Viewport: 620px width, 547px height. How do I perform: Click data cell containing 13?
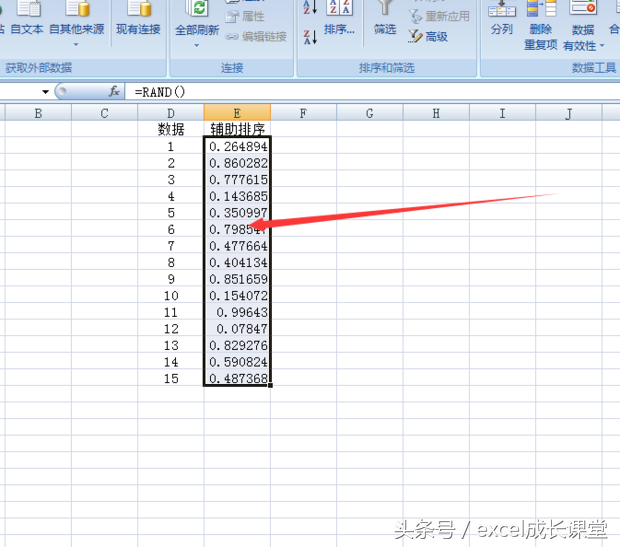[171, 346]
